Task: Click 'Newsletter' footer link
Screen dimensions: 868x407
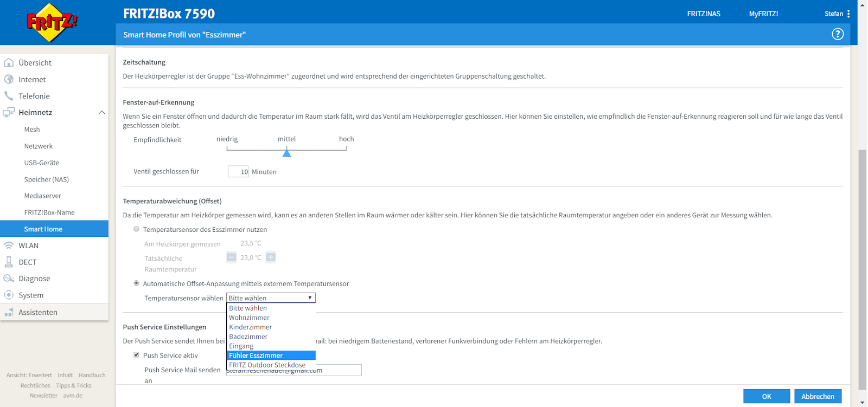Action: (x=43, y=396)
